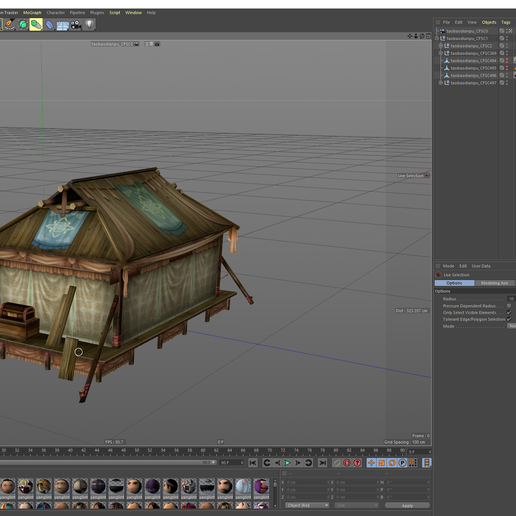The width and height of the screenshot is (516, 516).
Task: Click the highlighted yellow Extrude generator icon
Action: (36, 24)
